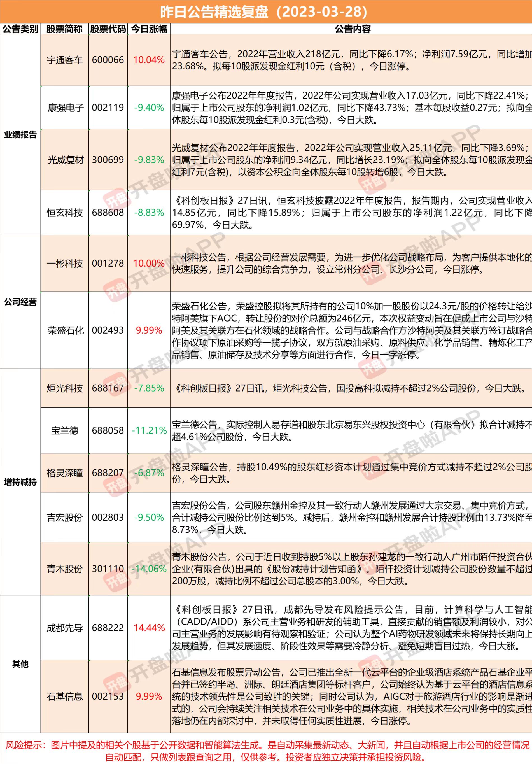Screen dimensions: 532x764
Task: Click stock code 688222
Action: coord(108,628)
